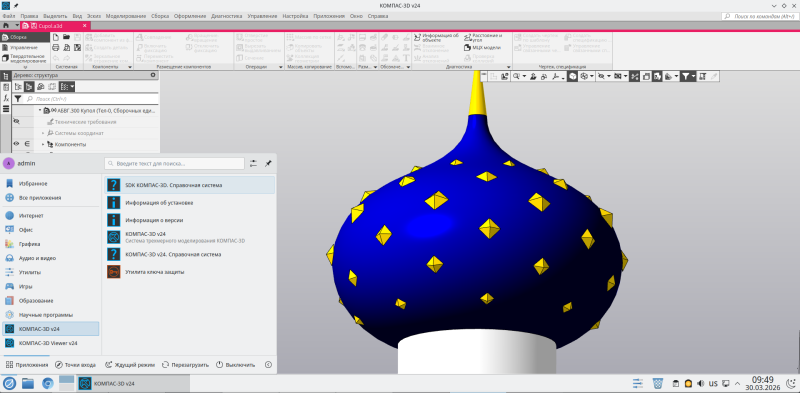Toggle eye visibility of Компоненты row
Viewport: 800px width, 393px height.
tap(16, 144)
